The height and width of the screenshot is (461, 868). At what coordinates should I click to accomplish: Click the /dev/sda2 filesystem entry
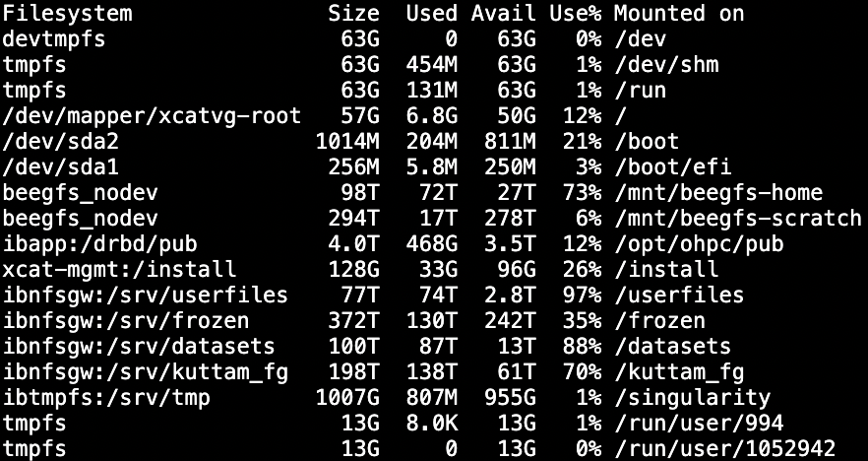tap(61, 142)
